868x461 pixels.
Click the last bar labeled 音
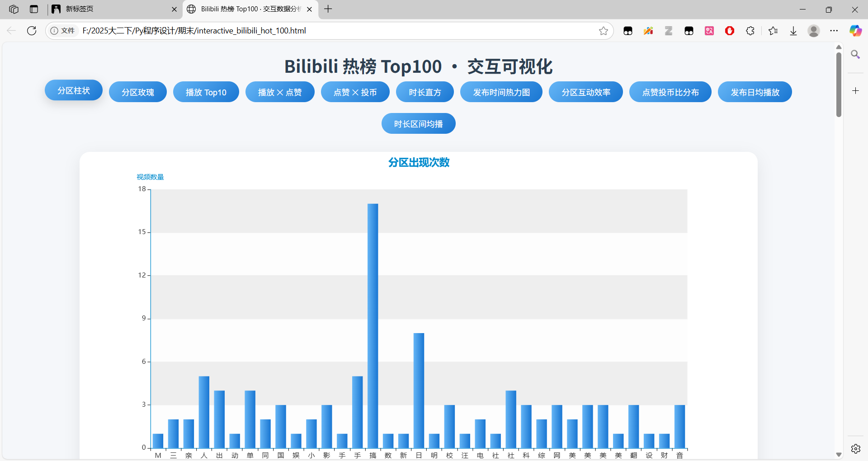point(680,427)
